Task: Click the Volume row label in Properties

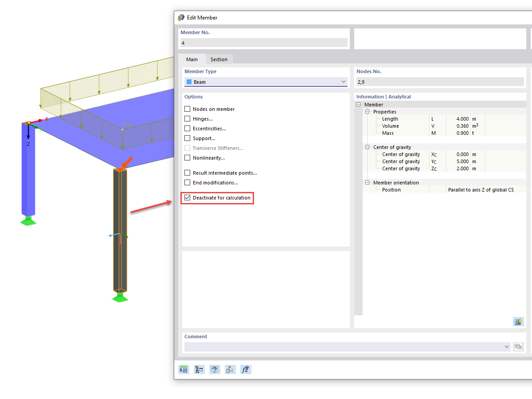Action: (391, 126)
